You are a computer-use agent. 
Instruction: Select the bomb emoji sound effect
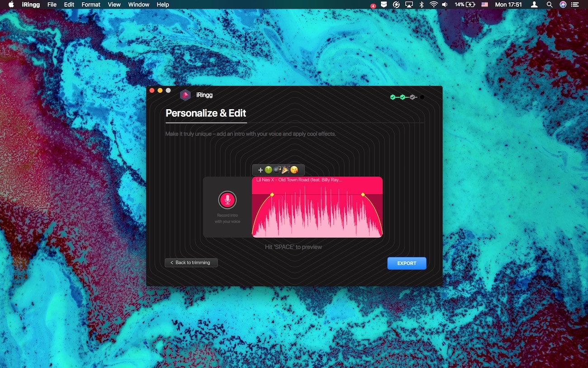click(x=277, y=170)
